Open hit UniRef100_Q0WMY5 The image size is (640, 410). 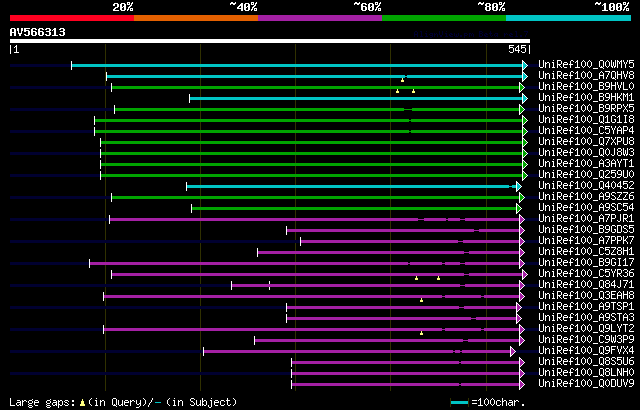[x=586, y=64]
